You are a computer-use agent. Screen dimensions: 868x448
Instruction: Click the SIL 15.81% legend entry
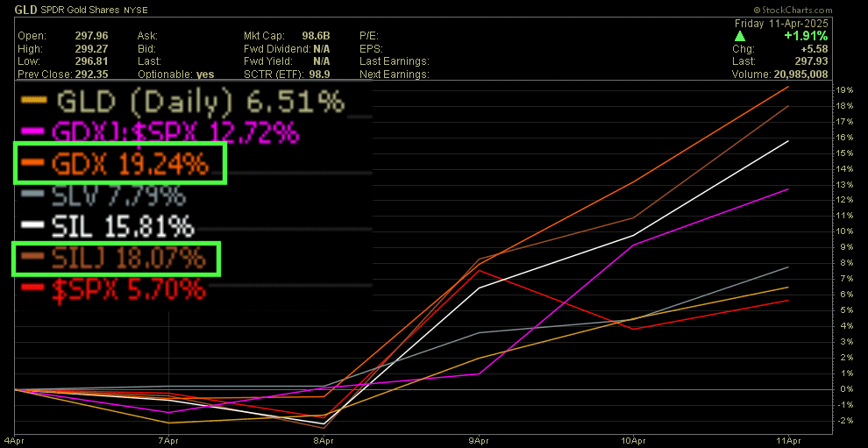tap(107, 226)
